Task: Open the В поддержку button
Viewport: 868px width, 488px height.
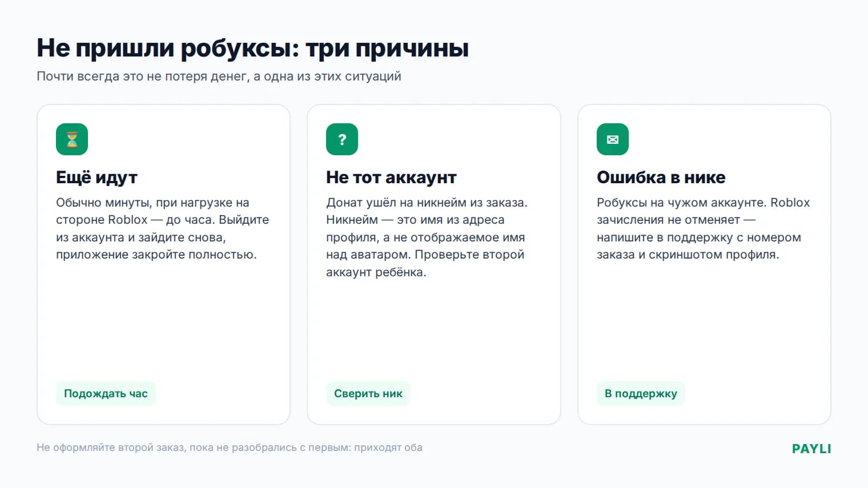Action: point(641,393)
